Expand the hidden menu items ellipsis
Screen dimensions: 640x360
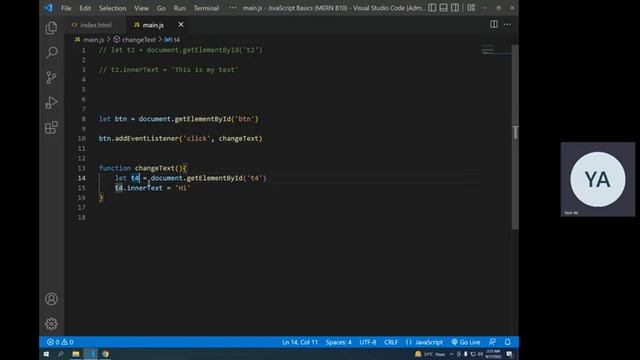[232, 8]
